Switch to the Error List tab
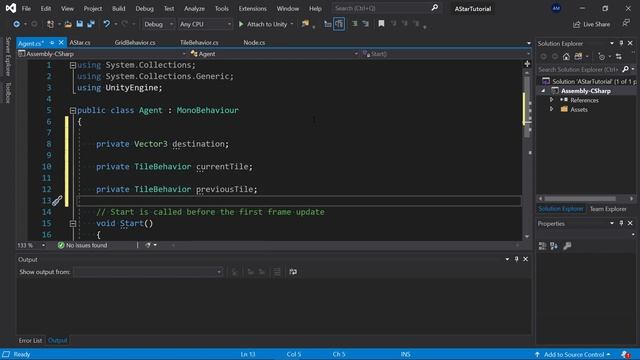Viewport: 640px width, 360px height. point(30,340)
